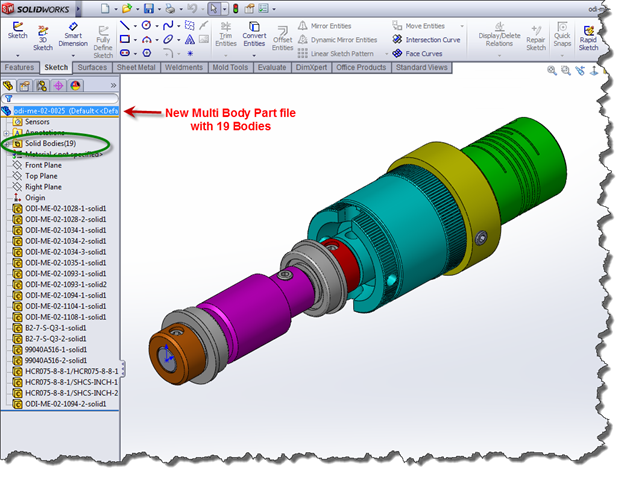Click the Options icon in title toolbar
This screenshot has width=624, height=477.
[x=263, y=8]
